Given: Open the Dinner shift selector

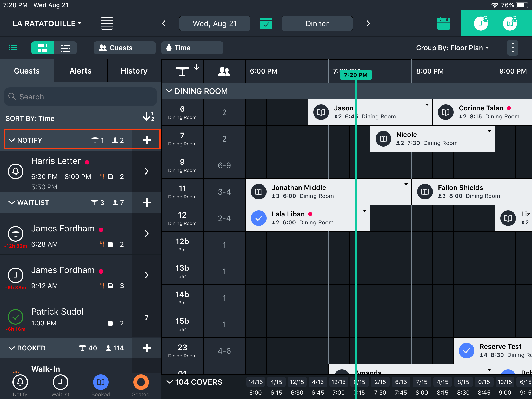Looking at the screenshot, I should (x=317, y=23).
